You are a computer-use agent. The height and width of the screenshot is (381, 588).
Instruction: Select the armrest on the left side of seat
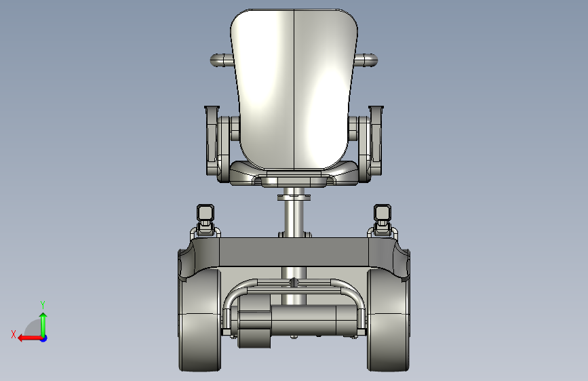(x=217, y=144)
